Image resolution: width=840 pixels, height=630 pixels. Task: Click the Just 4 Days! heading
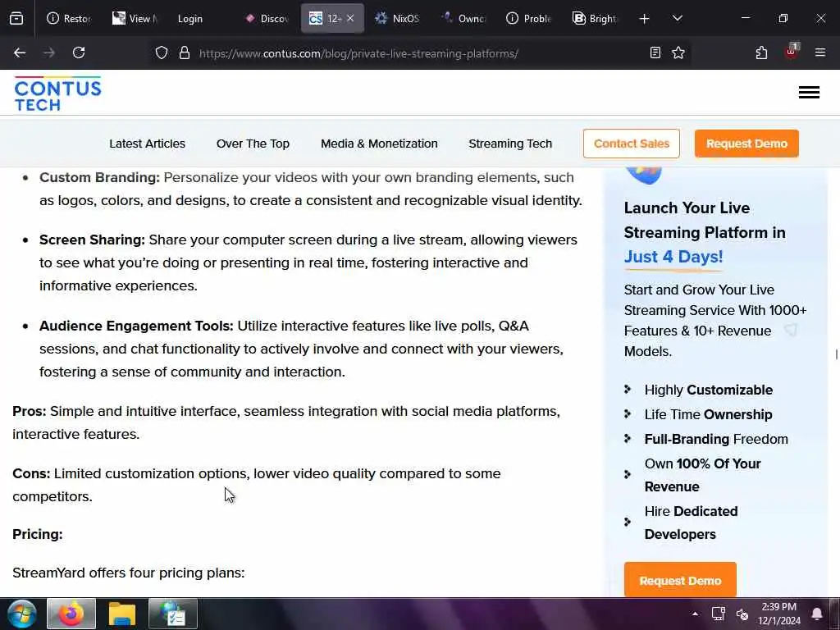pyautogui.click(x=673, y=257)
